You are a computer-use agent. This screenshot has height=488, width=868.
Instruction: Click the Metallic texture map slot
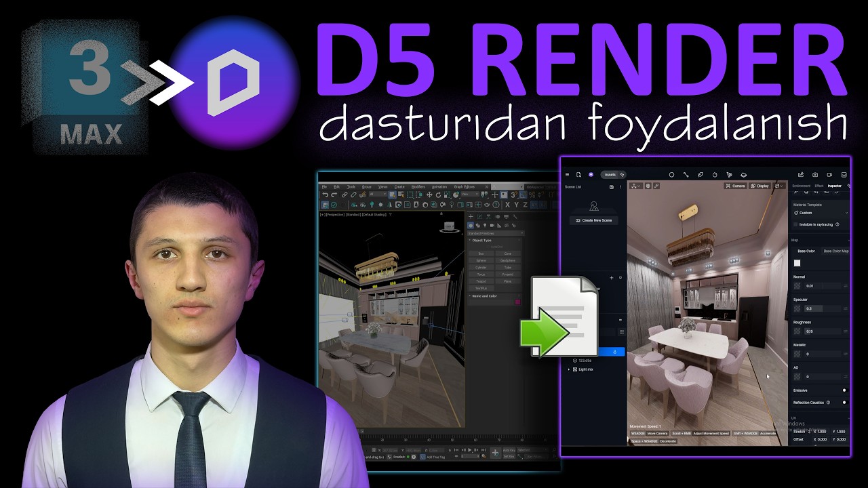(x=797, y=354)
